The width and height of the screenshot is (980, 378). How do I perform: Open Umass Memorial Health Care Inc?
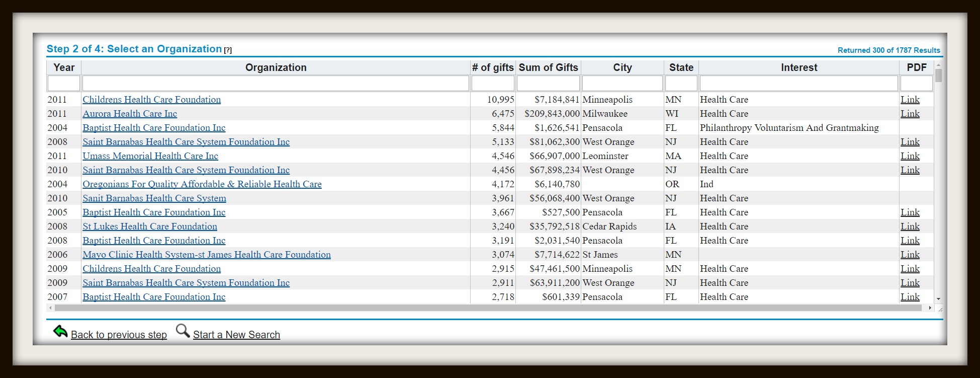150,156
